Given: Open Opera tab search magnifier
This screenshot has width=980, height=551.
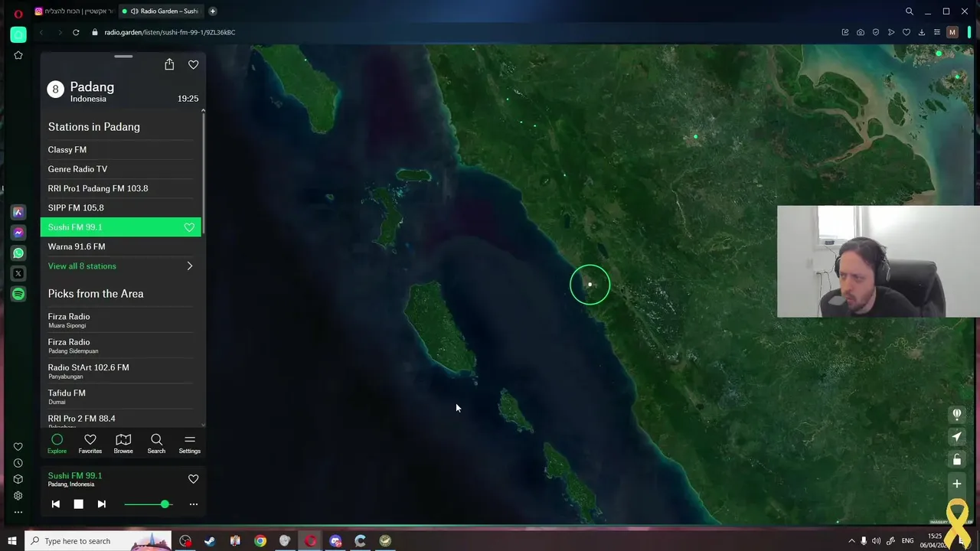Looking at the screenshot, I should (909, 11).
